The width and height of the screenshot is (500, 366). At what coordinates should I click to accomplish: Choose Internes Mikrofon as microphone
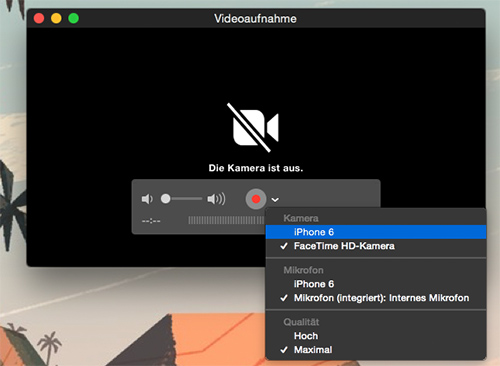(376, 298)
